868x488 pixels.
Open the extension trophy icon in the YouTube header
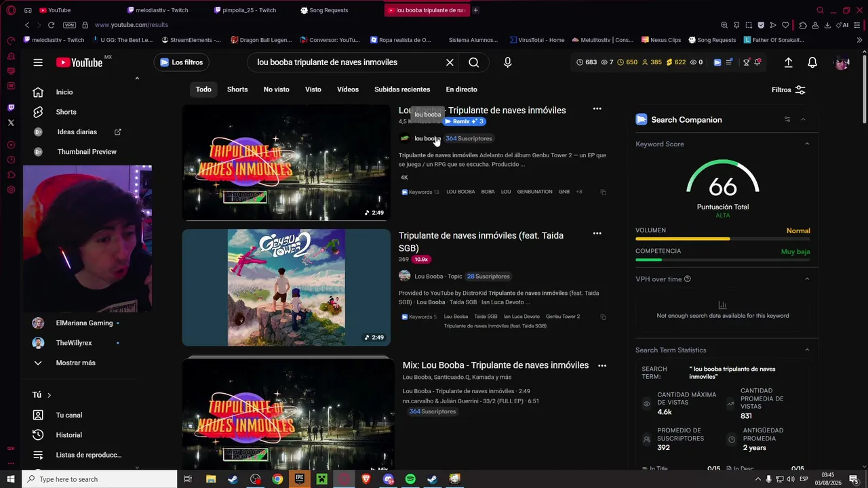coord(746,62)
